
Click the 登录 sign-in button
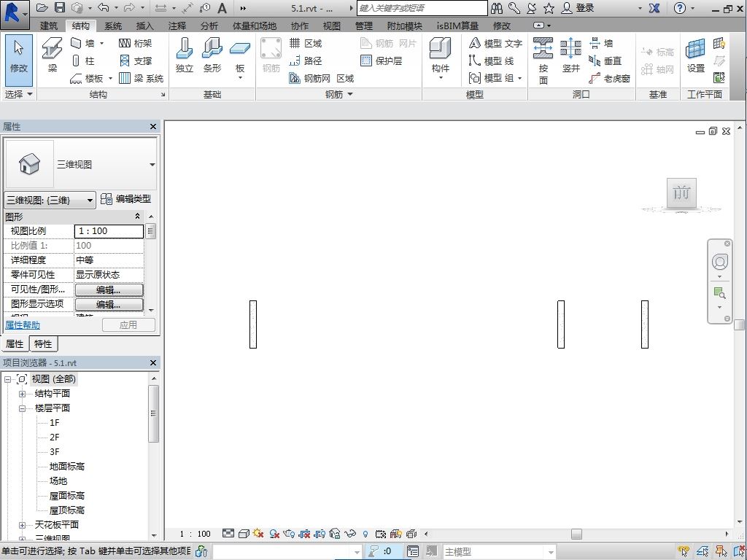point(578,7)
